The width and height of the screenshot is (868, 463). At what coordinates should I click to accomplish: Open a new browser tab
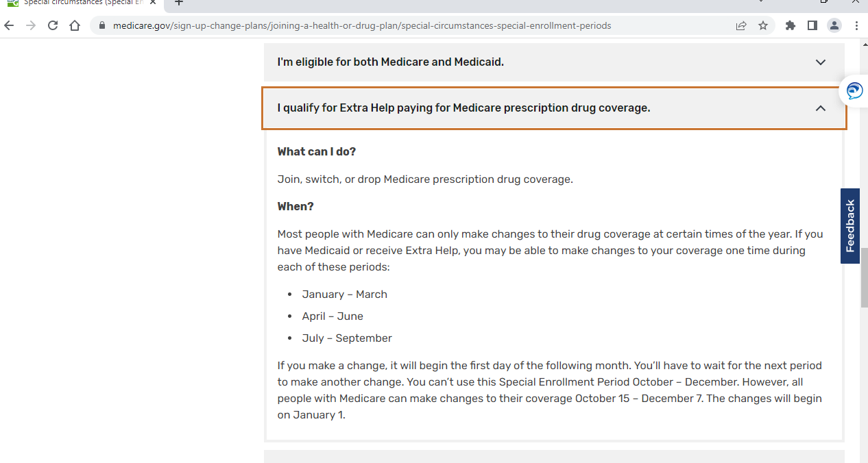179,3
